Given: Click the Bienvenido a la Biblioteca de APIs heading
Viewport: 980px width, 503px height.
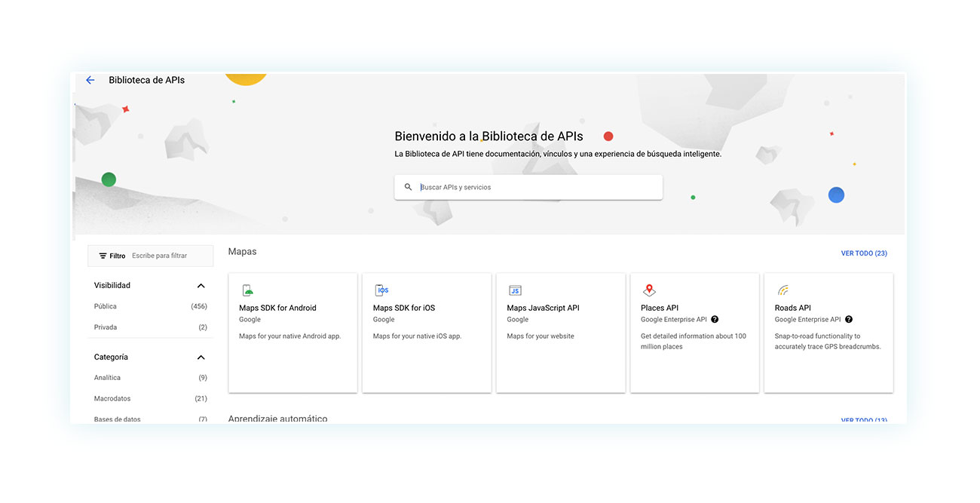Looking at the screenshot, I should pos(488,136).
